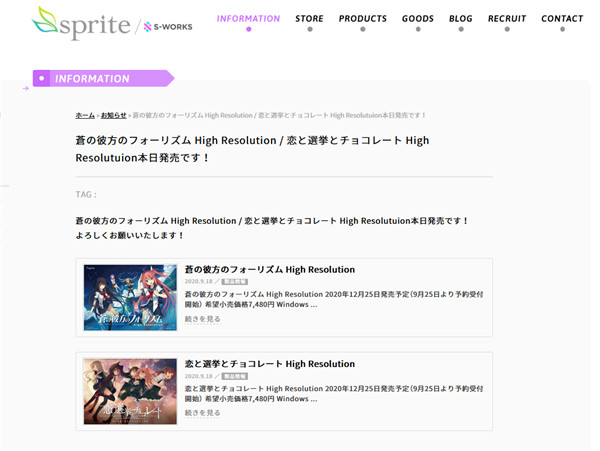This screenshot has width=600, height=451.
Task: Open 蒼の彼方のフォーリズム High Resolution card title
Action: (270, 269)
